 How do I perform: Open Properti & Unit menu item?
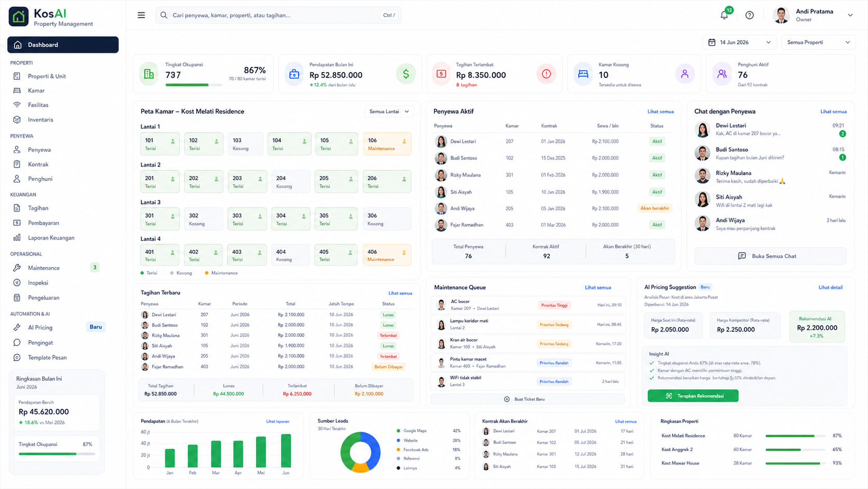[x=47, y=76]
